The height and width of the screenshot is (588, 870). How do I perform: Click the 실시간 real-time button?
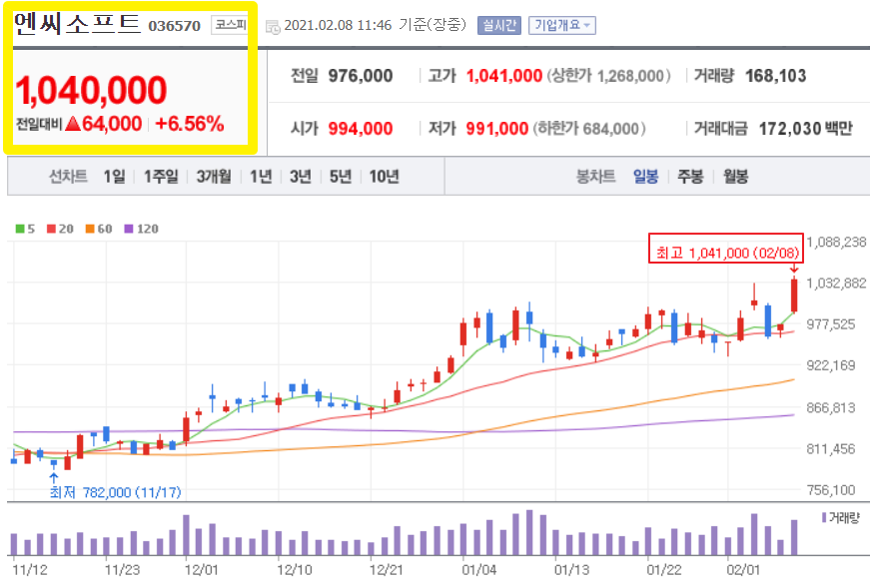click(x=498, y=25)
